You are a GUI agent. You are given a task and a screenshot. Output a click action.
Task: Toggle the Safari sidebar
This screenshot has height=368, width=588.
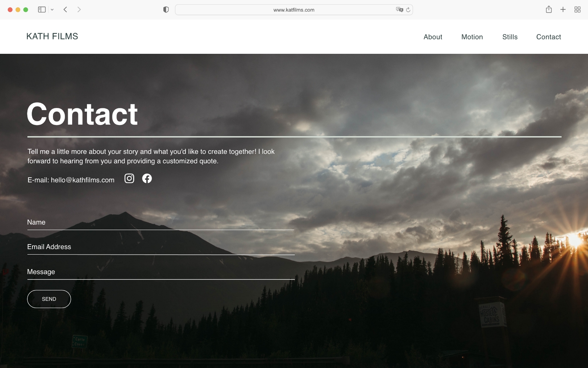coord(42,10)
